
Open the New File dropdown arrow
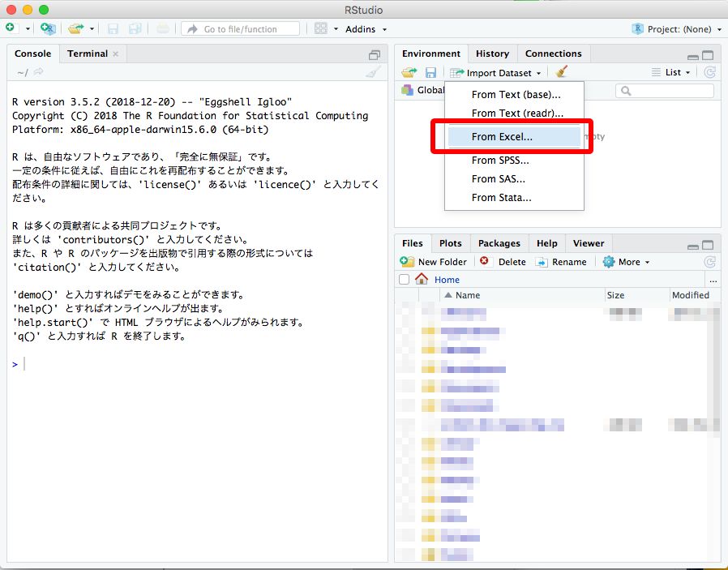pos(28,29)
